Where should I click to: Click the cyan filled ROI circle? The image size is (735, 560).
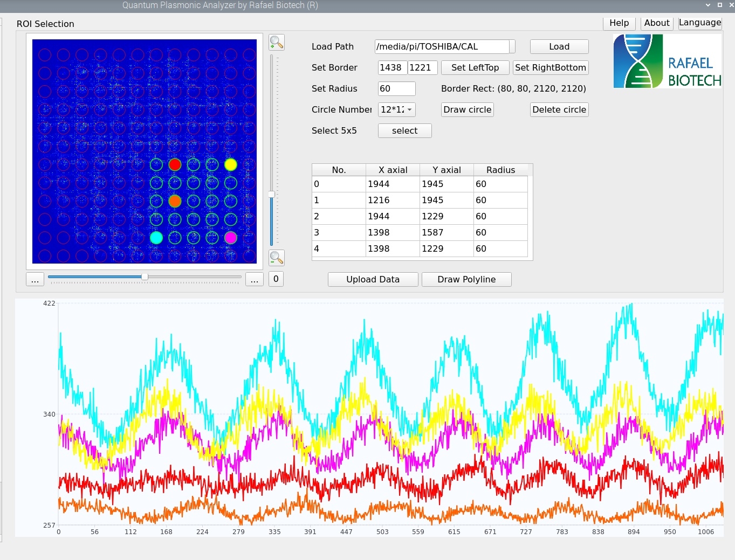coord(156,238)
